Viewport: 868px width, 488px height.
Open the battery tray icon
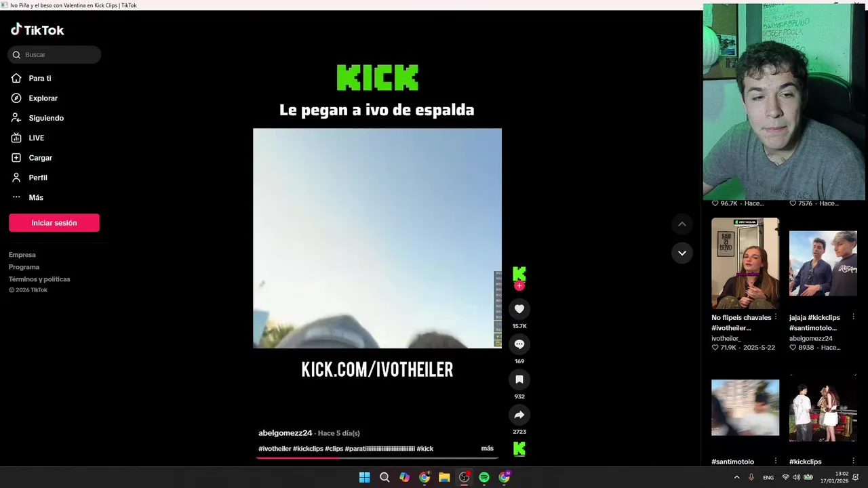coord(807,477)
